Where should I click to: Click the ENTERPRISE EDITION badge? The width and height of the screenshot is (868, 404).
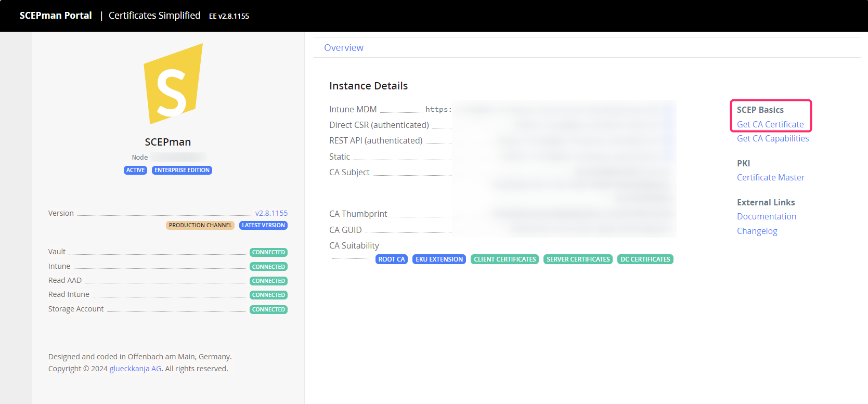pyautogui.click(x=182, y=171)
